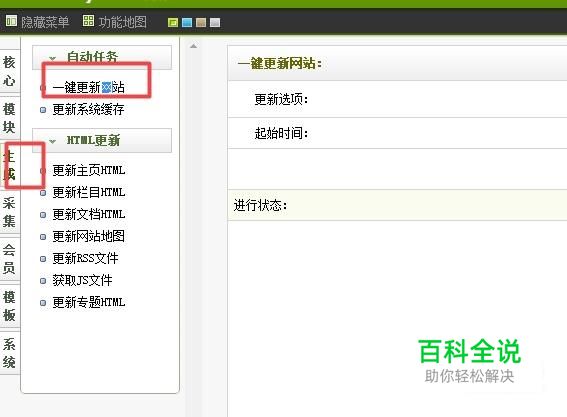Click the 进行状态: label

(x=260, y=205)
